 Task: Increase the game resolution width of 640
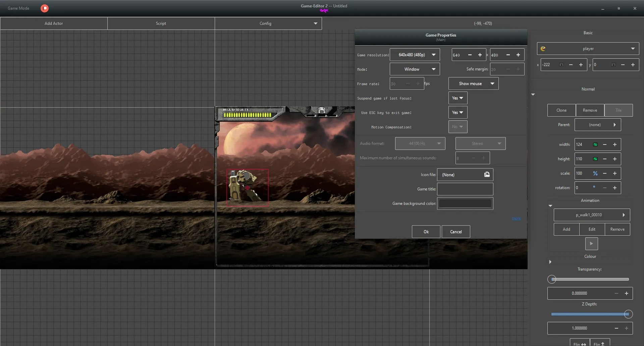(480, 55)
